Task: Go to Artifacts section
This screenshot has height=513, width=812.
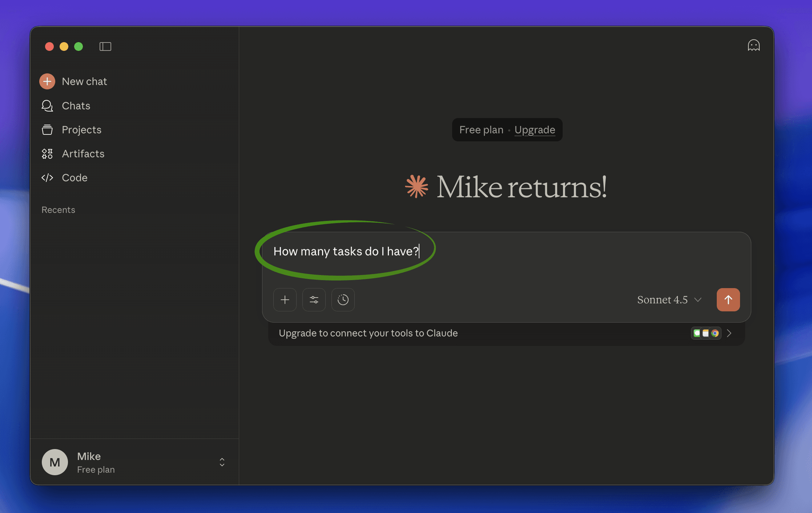Action: [x=83, y=154]
